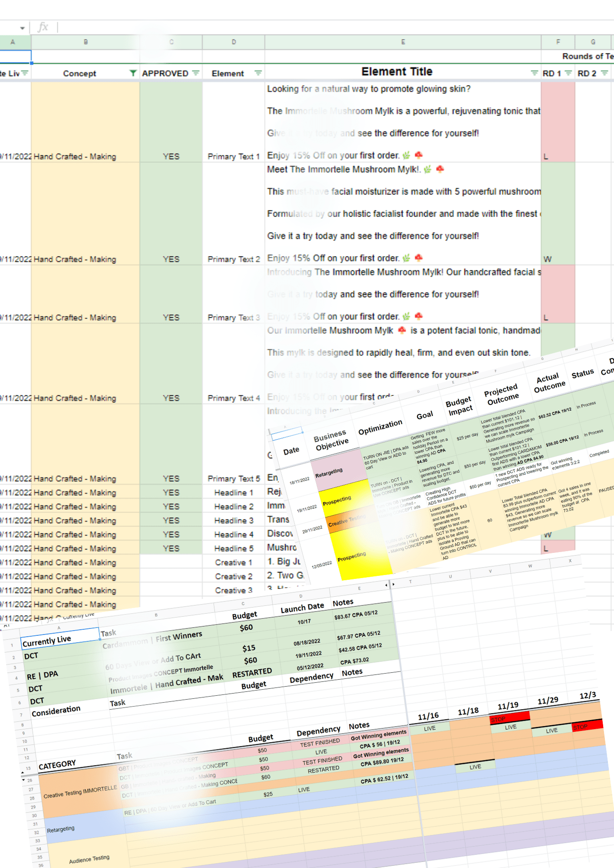Open the APPROVED column filter icon
The image size is (614, 868).
[196, 73]
